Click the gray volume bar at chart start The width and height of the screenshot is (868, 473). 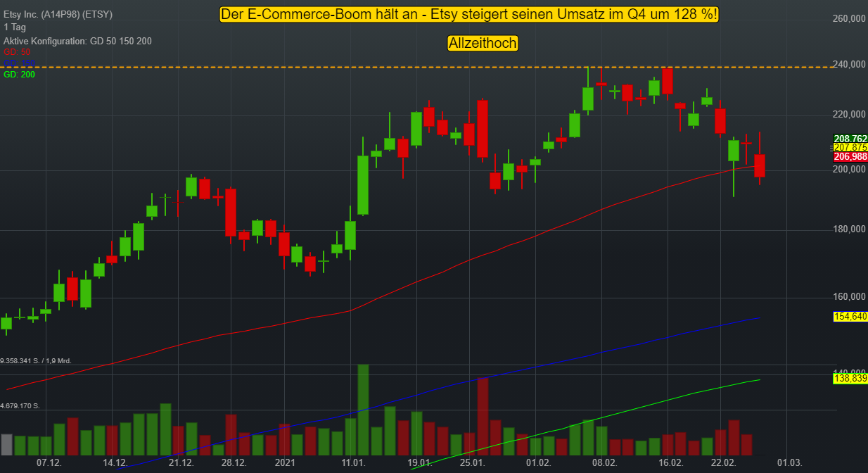point(7,444)
